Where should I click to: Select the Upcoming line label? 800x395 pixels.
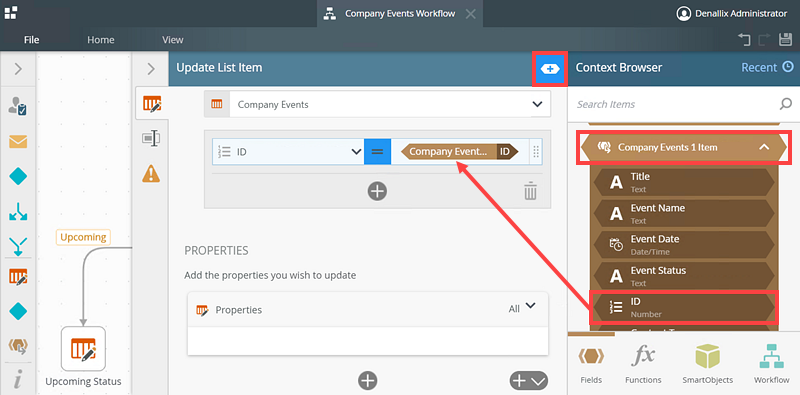(x=83, y=237)
